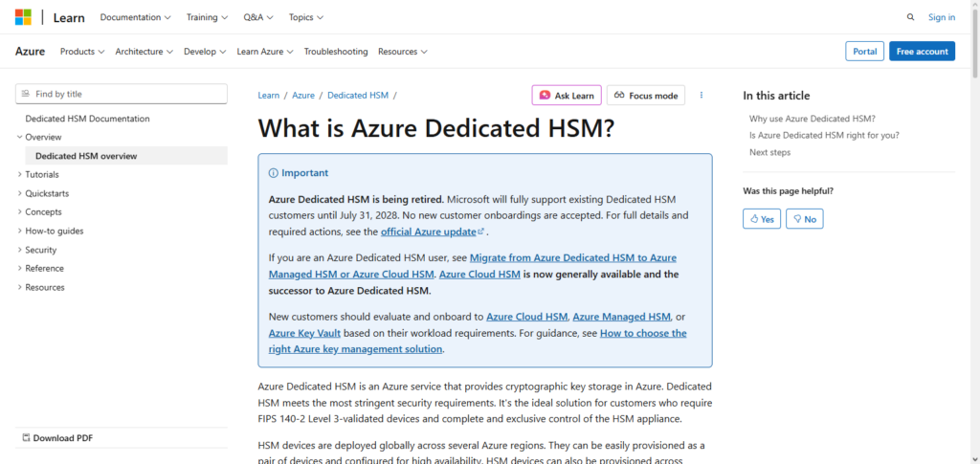Click the Important note heading
This screenshot has height=464, width=980.
299,173
